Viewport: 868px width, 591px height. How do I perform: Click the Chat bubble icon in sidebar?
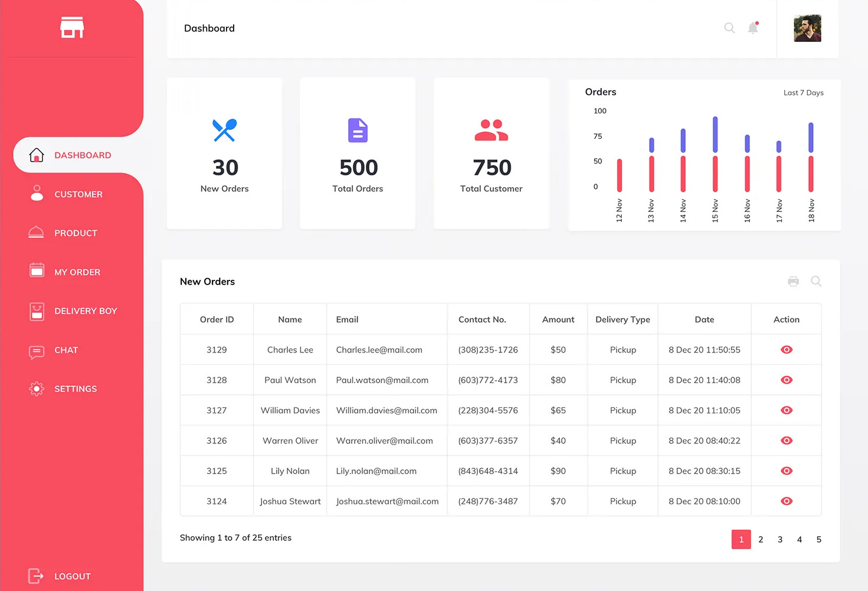(x=37, y=352)
